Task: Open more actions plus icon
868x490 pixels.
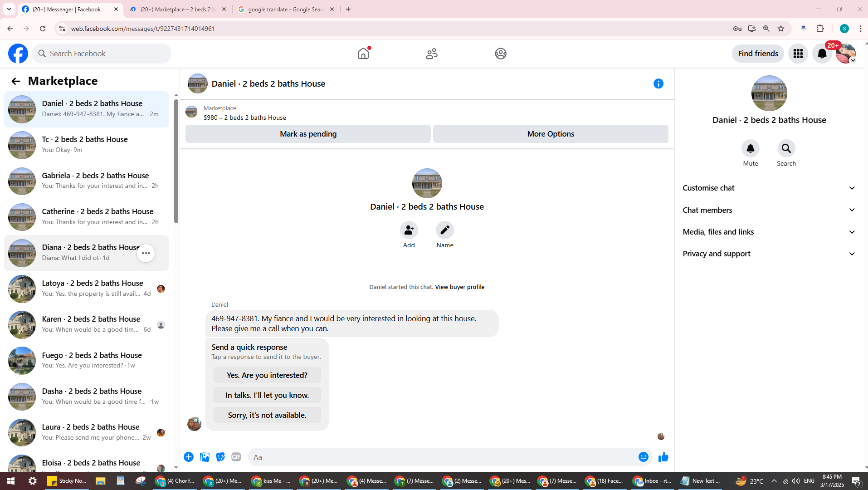Action: coord(189,457)
